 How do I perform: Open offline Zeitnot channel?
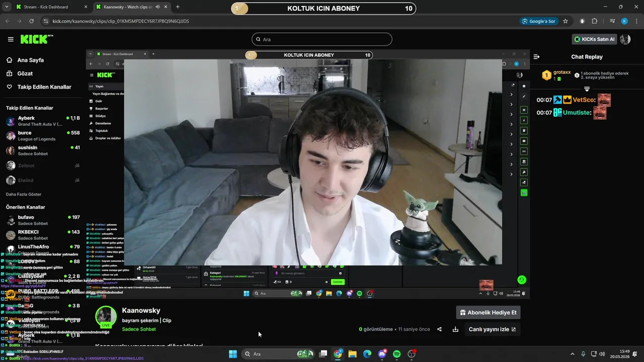[x=43, y=165]
